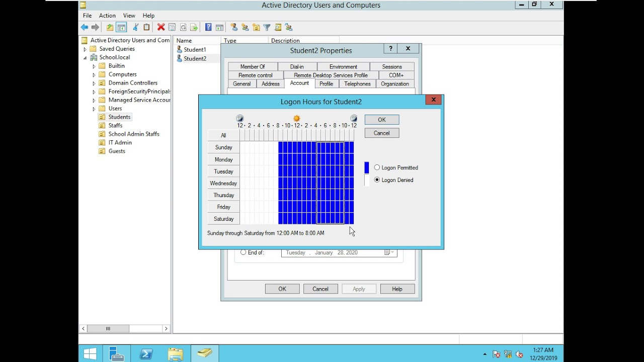Select the End of expiry radio button
The width and height of the screenshot is (644, 362).
coord(244,252)
